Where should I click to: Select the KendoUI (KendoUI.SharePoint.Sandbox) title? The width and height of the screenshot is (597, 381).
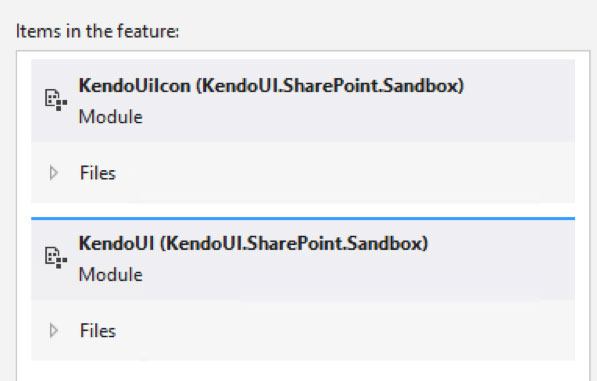pyautogui.click(x=253, y=243)
